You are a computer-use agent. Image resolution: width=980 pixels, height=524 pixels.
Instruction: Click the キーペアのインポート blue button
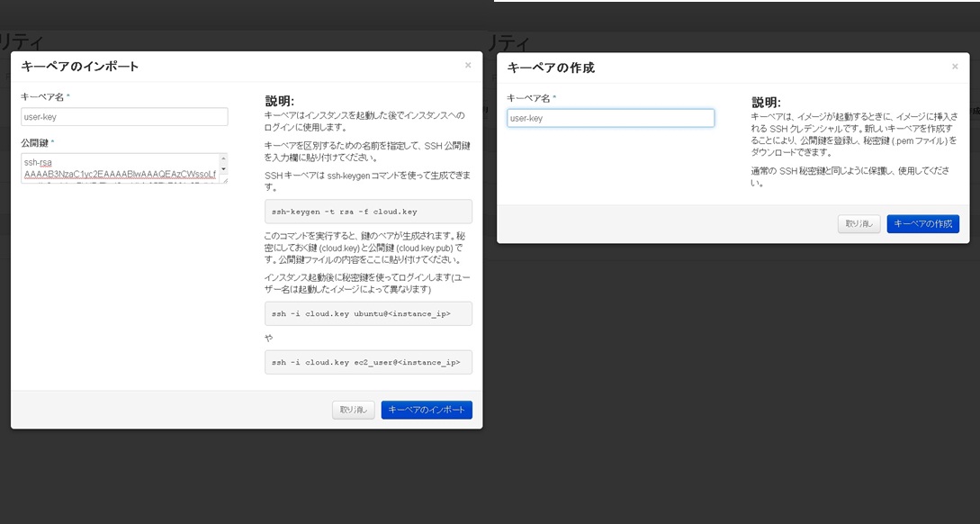point(427,410)
